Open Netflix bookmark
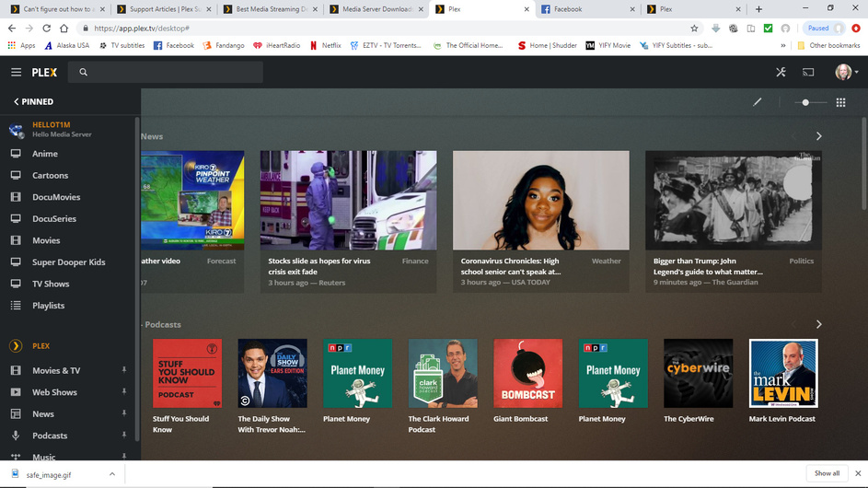The height and width of the screenshot is (488, 868). (x=325, y=45)
